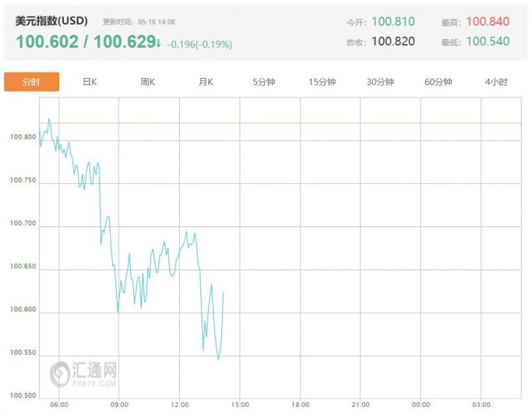Click the 09:00 time axis label
This screenshot has height=418, width=532.
point(119,405)
